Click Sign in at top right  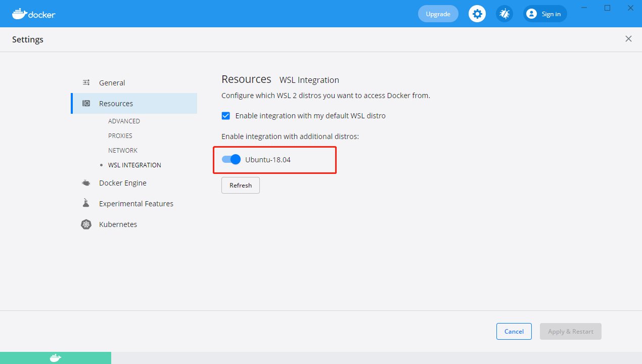tap(545, 14)
